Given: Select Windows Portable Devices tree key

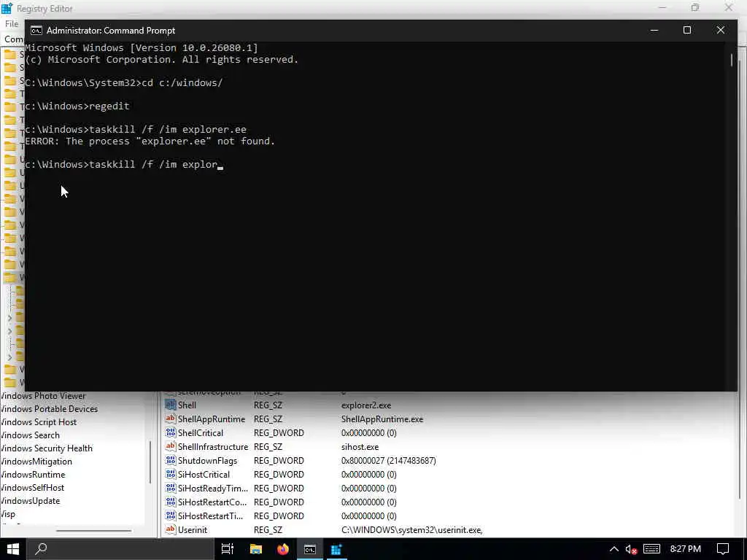Looking at the screenshot, I should coord(49,408).
